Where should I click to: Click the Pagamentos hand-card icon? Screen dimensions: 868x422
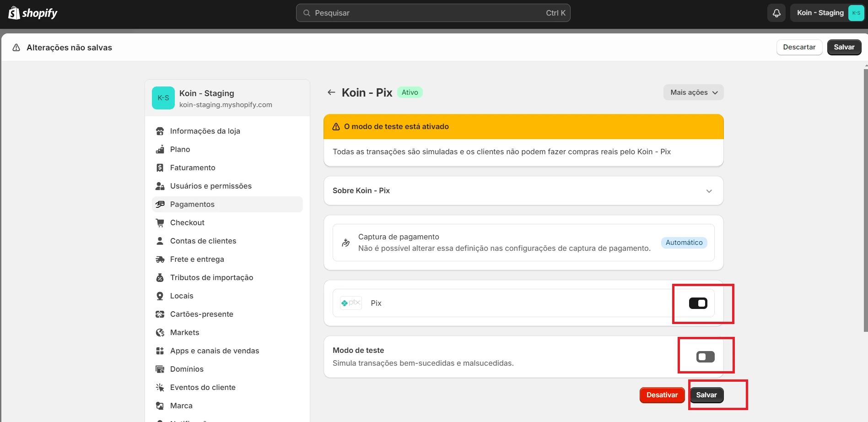(x=160, y=204)
